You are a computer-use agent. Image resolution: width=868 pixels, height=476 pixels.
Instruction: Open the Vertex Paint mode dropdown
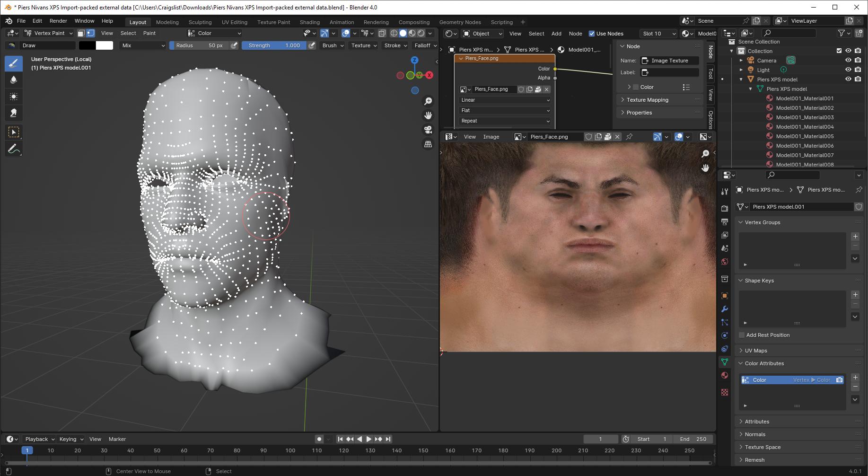49,33
